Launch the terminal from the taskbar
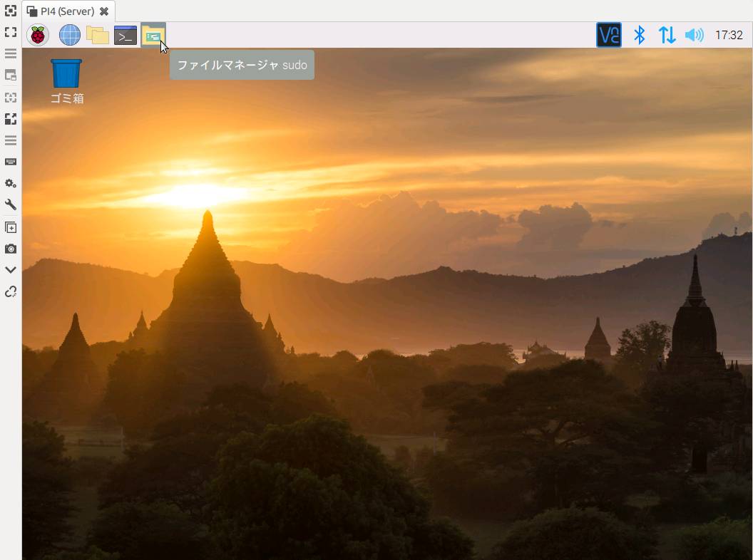 coord(125,35)
